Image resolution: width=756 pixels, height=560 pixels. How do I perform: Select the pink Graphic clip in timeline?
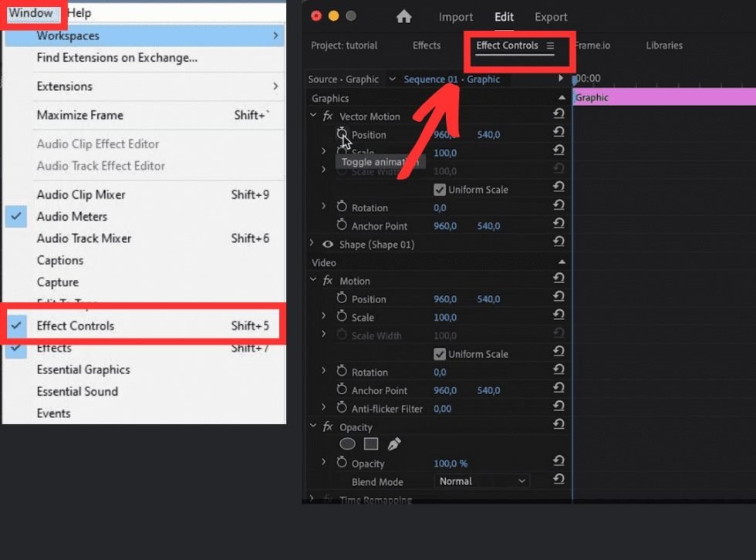click(x=663, y=98)
